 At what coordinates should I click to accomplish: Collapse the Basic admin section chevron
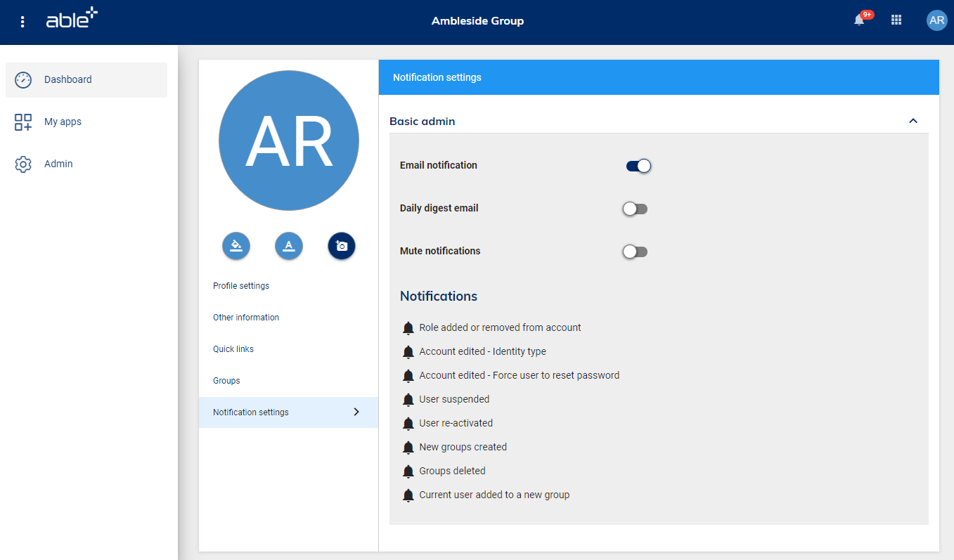pyautogui.click(x=913, y=121)
